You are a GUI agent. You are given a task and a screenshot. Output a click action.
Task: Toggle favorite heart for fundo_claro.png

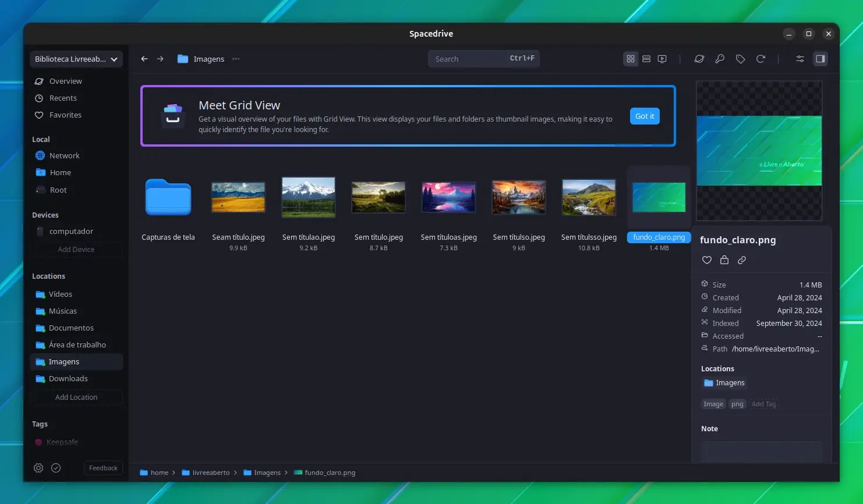click(707, 260)
